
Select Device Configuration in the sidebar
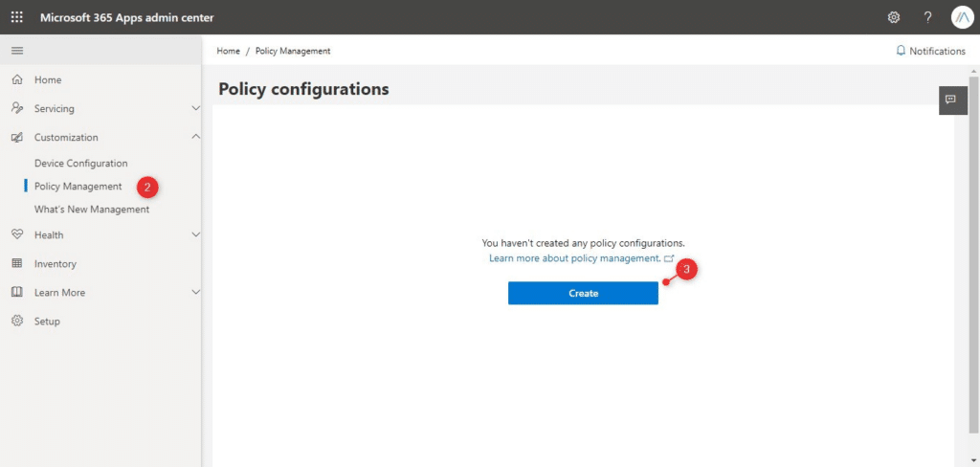click(80, 164)
